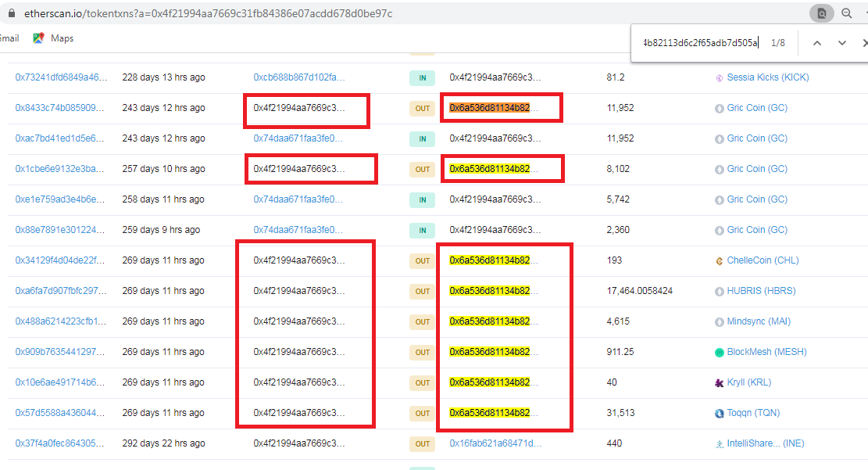Click the purple Kryll token icon
This screenshot has height=470, width=868.
pyautogui.click(x=719, y=383)
